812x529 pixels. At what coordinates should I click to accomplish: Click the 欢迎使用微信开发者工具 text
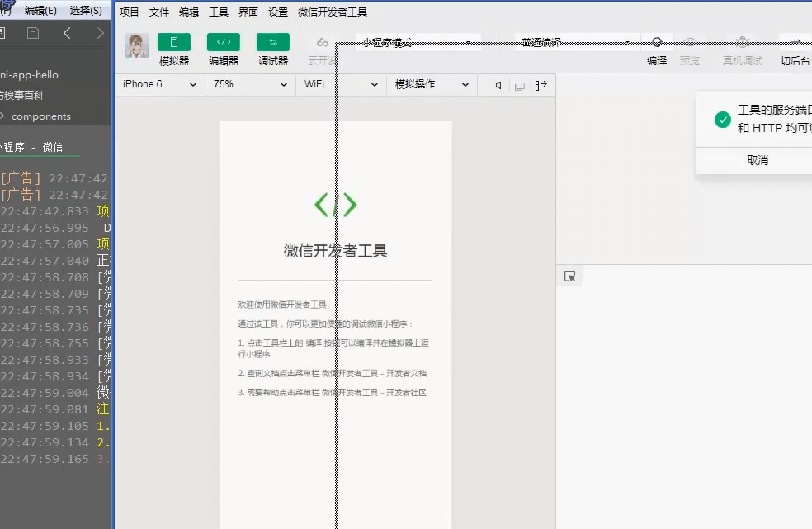point(282,305)
